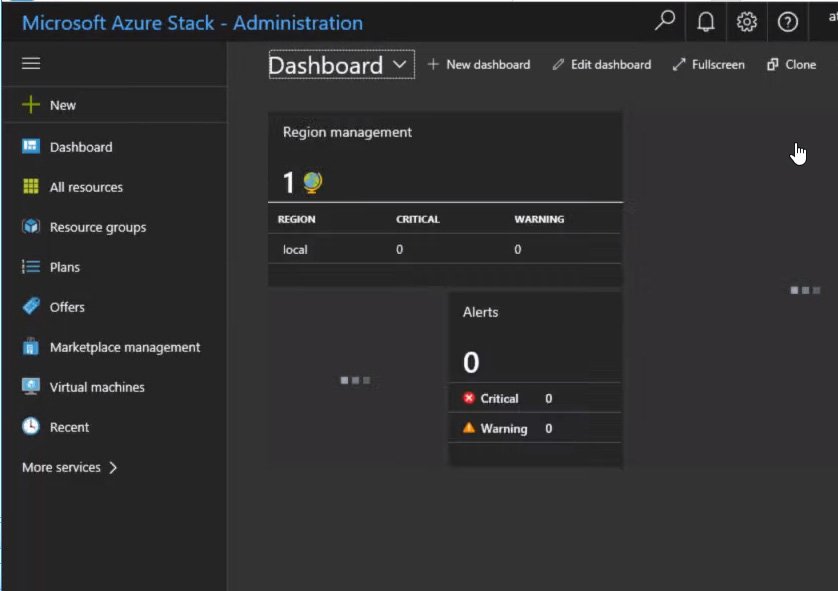Screen dimensions: 838x591
Task: Click the help question mark icon
Action: 786,20
